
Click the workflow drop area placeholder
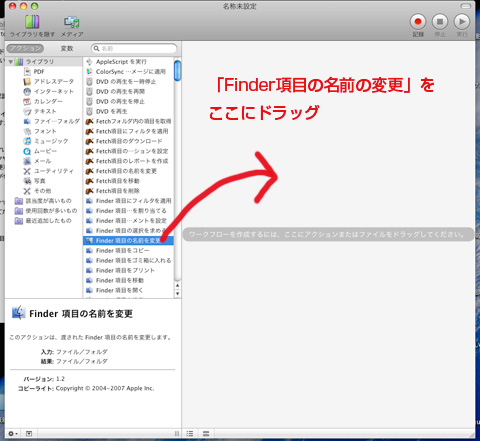(x=328, y=234)
